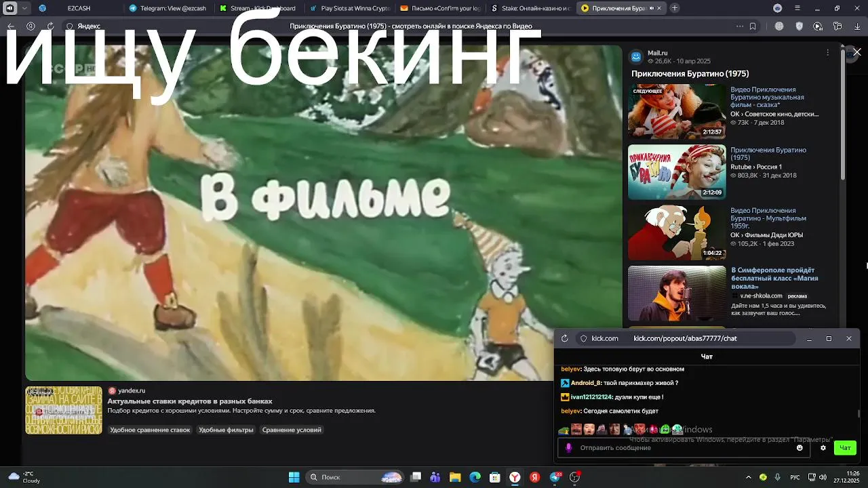Click kick.com site info shield icon
This screenshot has width=868, height=488.
coord(583,338)
